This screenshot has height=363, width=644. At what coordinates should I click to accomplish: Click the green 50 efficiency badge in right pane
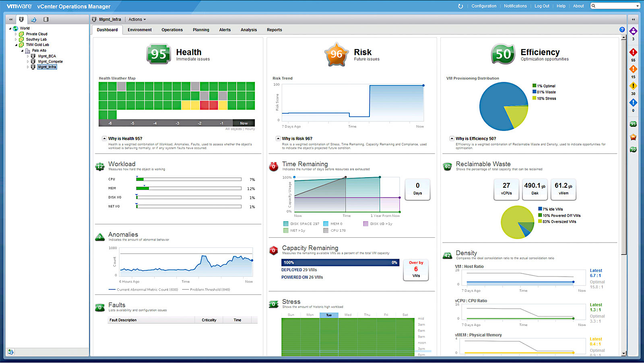[x=633, y=149]
